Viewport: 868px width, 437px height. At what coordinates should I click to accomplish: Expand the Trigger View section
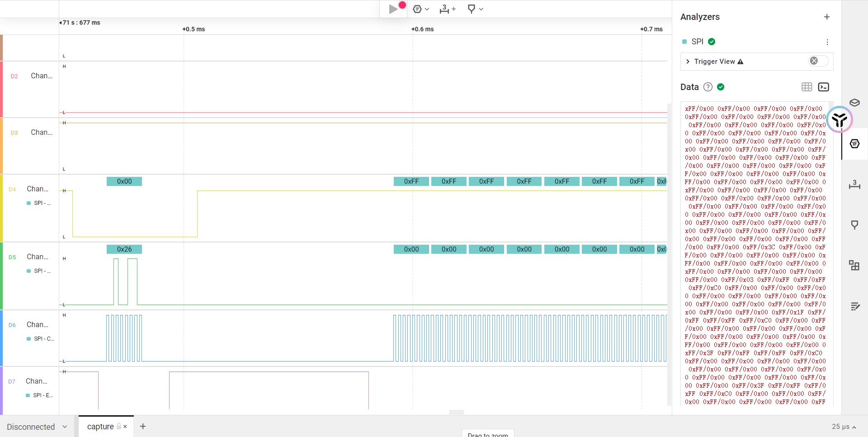point(688,62)
